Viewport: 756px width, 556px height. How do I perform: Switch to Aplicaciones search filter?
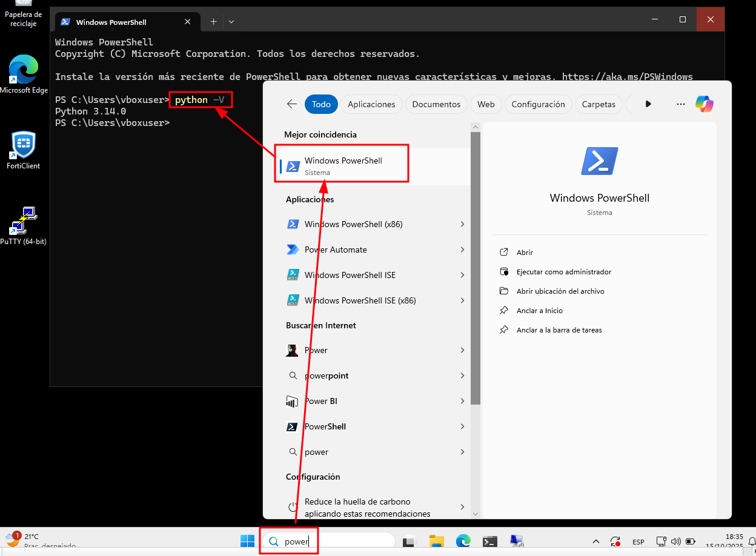pos(371,104)
